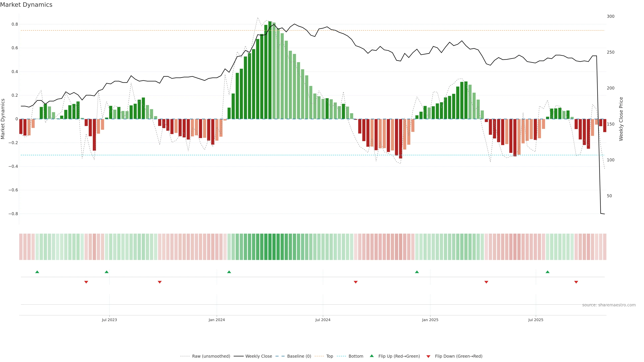The width and height of the screenshot is (644, 362).
Task: Click the Jan 2024 x-axis label
Action: 217,320
